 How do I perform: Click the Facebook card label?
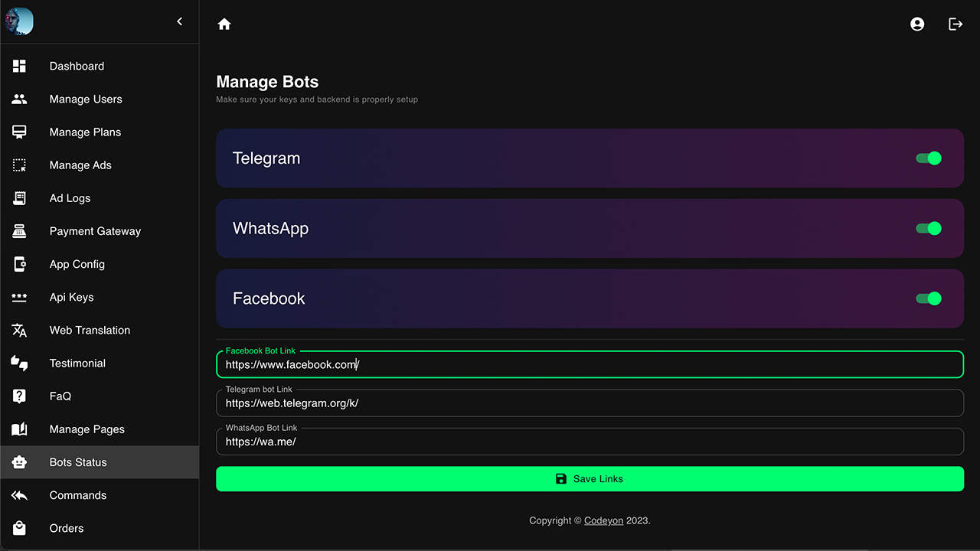tap(269, 298)
